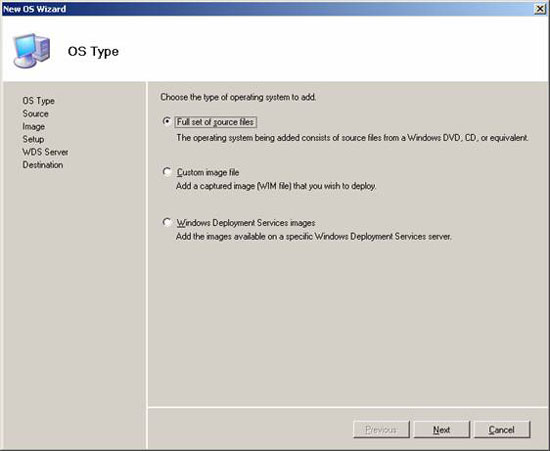Click the Full set of source files label
The width and height of the screenshot is (550, 451).
coord(215,122)
